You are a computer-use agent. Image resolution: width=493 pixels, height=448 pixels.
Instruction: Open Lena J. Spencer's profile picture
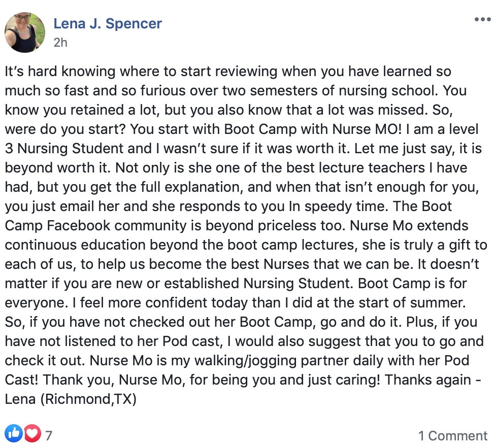pyautogui.click(x=24, y=32)
